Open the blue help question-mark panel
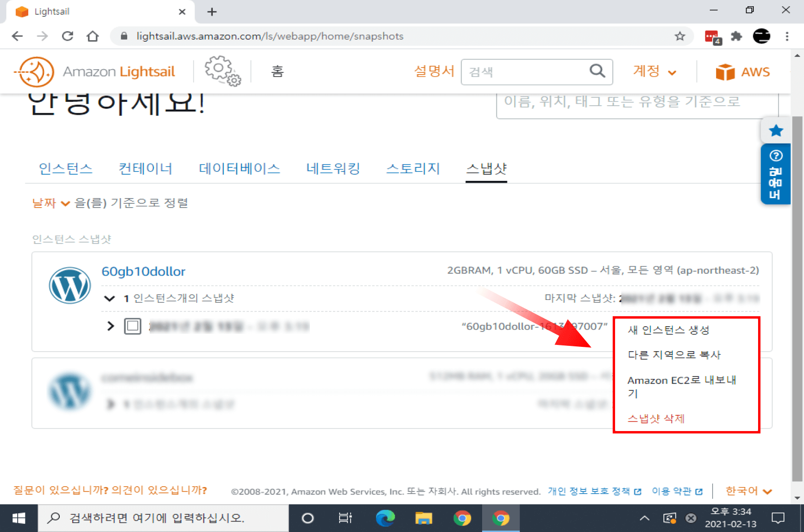This screenshot has height=532, width=804. 775,175
